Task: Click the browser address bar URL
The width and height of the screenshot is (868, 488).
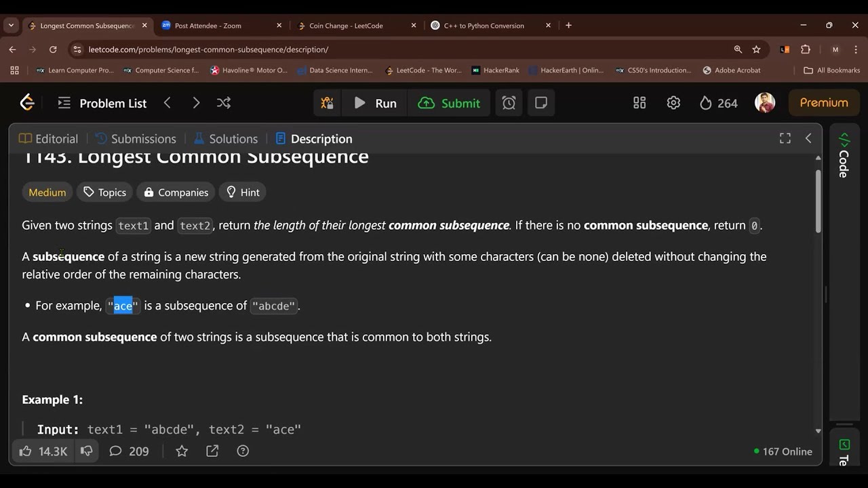Action: pyautogui.click(x=208, y=49)
